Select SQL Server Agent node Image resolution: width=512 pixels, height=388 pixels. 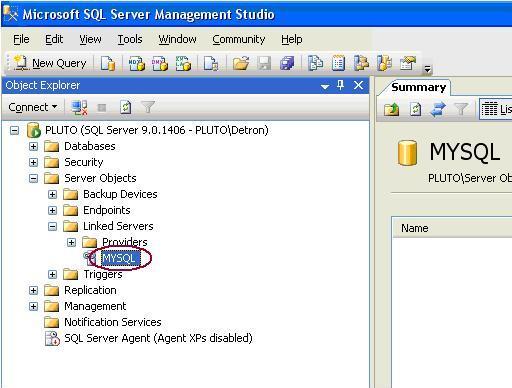point(158,338)
